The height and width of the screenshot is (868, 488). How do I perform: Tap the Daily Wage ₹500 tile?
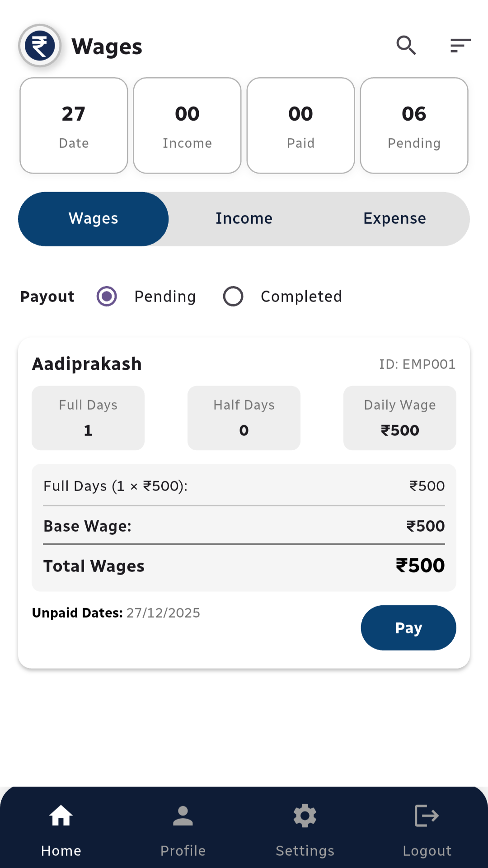pos(399,418)
